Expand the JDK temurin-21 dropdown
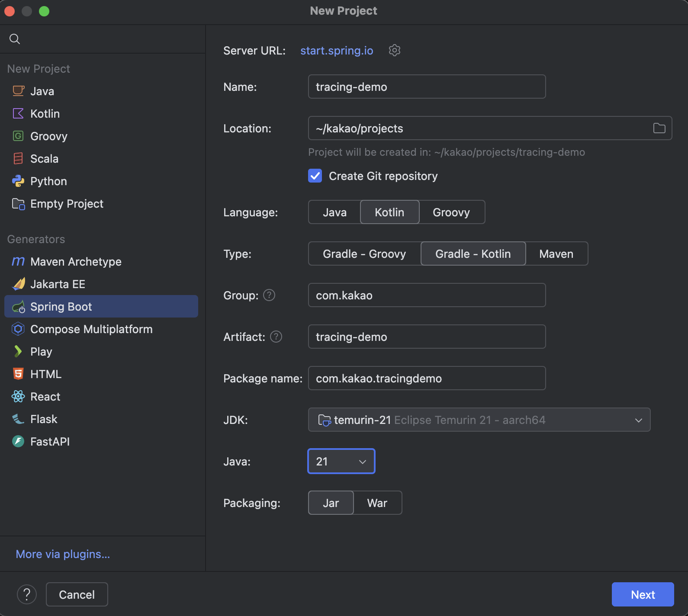 tap(479, 420)
